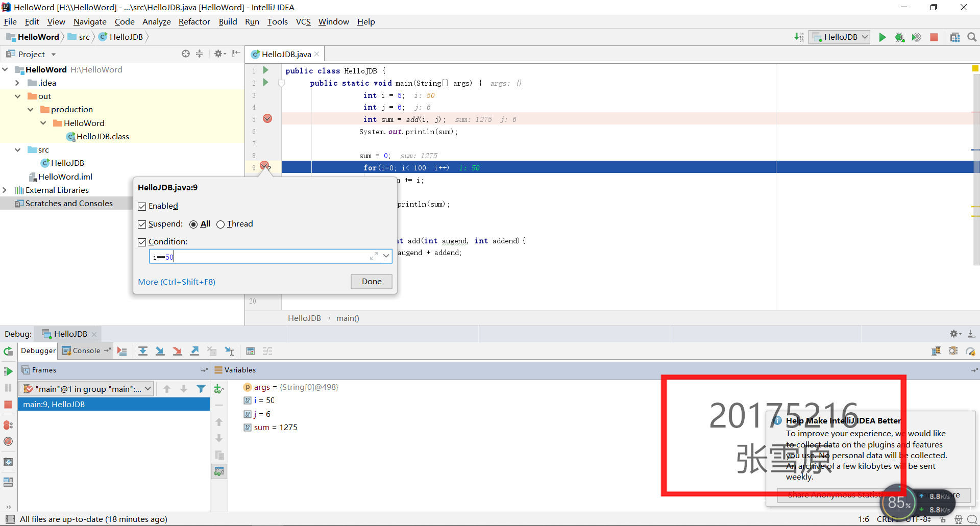
Task: Filter frames with funnel icon
Action: pos(201,389)
